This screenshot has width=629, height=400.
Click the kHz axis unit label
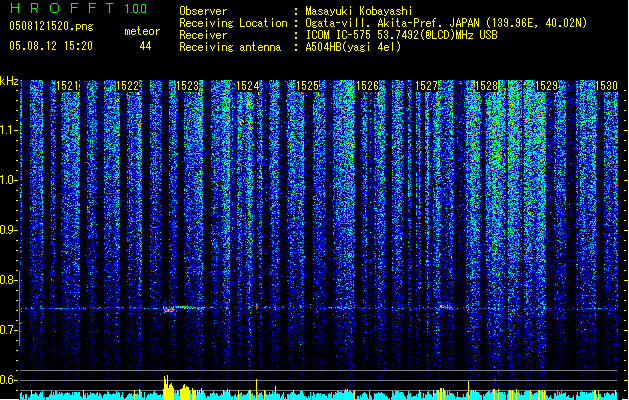[9, 81]
